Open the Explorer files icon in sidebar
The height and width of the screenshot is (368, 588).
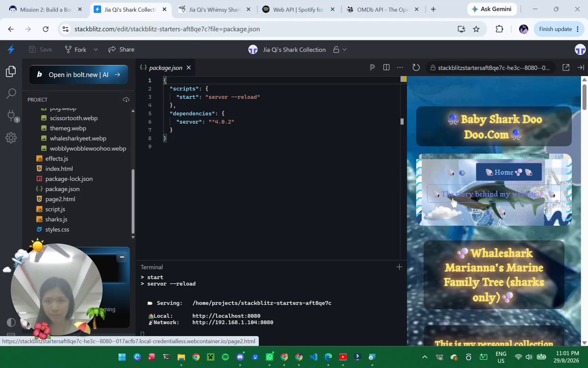(11, 71)
